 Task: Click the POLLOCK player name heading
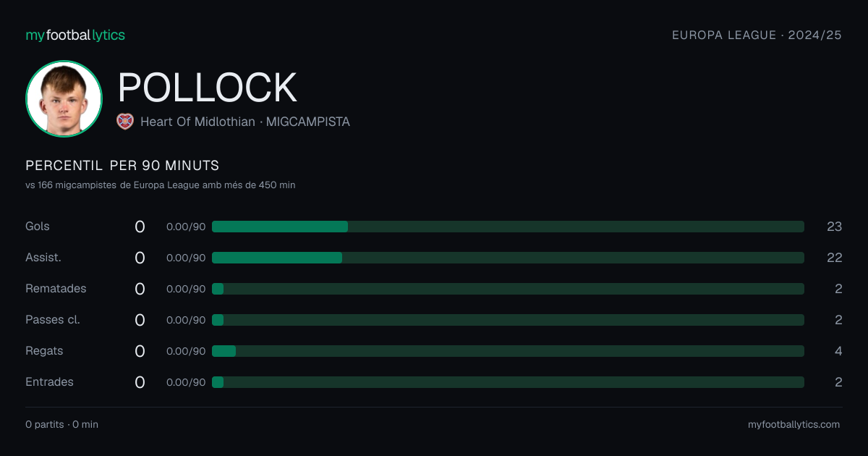pyautogui.click(x=208, y=88)
